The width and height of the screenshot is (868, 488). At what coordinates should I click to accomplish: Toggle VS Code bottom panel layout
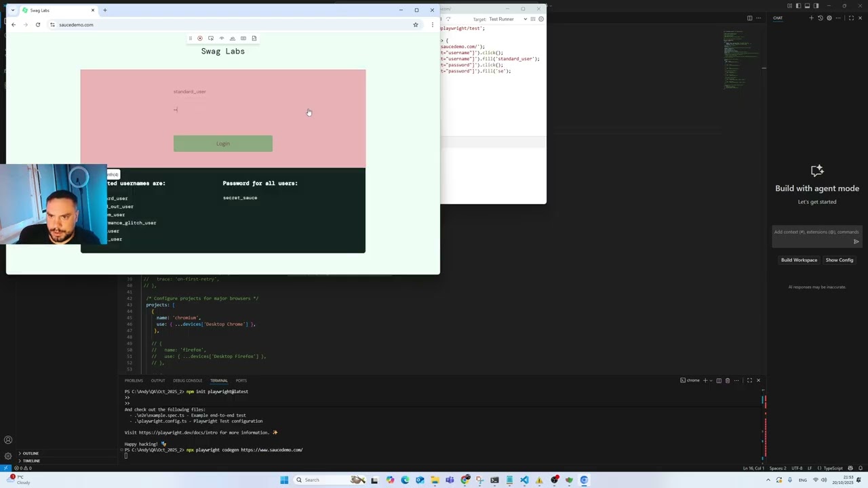pos(807,5)
